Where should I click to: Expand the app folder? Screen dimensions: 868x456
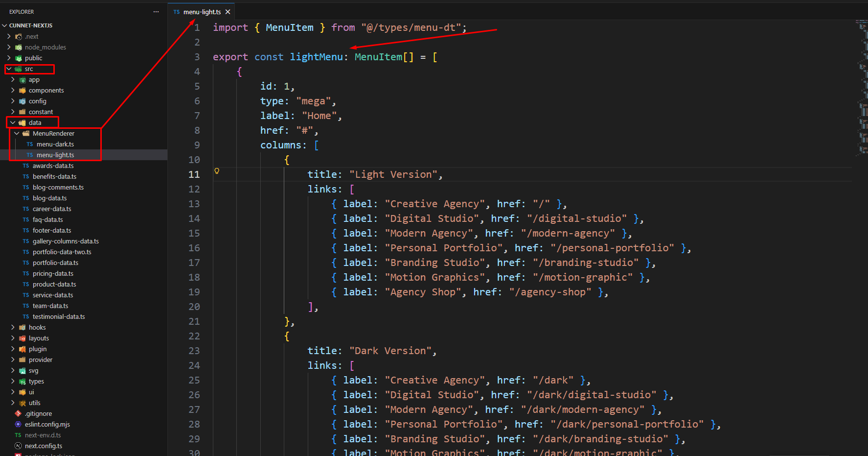coord(14,79)
